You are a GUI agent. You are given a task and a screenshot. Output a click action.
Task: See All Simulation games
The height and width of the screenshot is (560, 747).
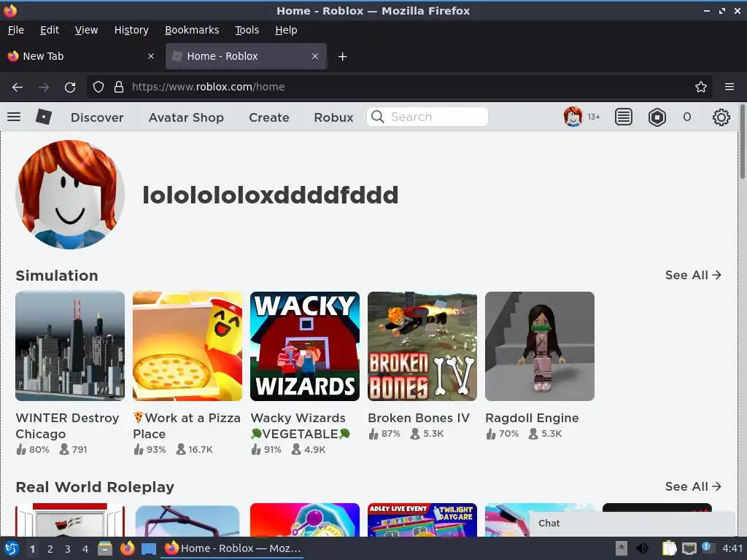click(693, 275)
